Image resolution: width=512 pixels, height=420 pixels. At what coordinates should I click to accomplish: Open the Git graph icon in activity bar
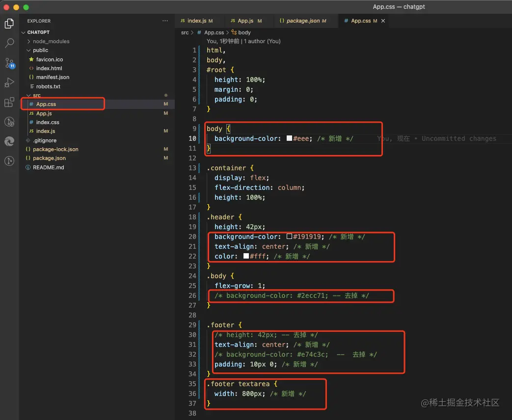click(x=9, y=161)
